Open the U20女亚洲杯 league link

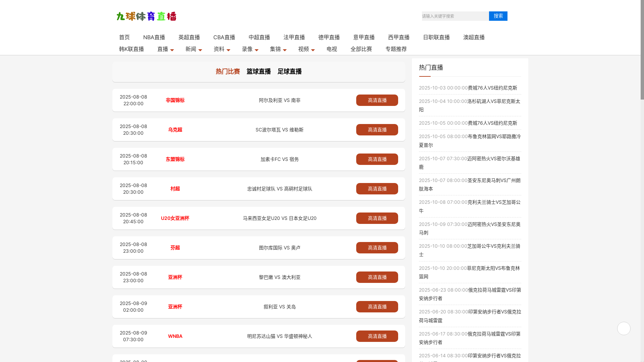click(175, 218)
